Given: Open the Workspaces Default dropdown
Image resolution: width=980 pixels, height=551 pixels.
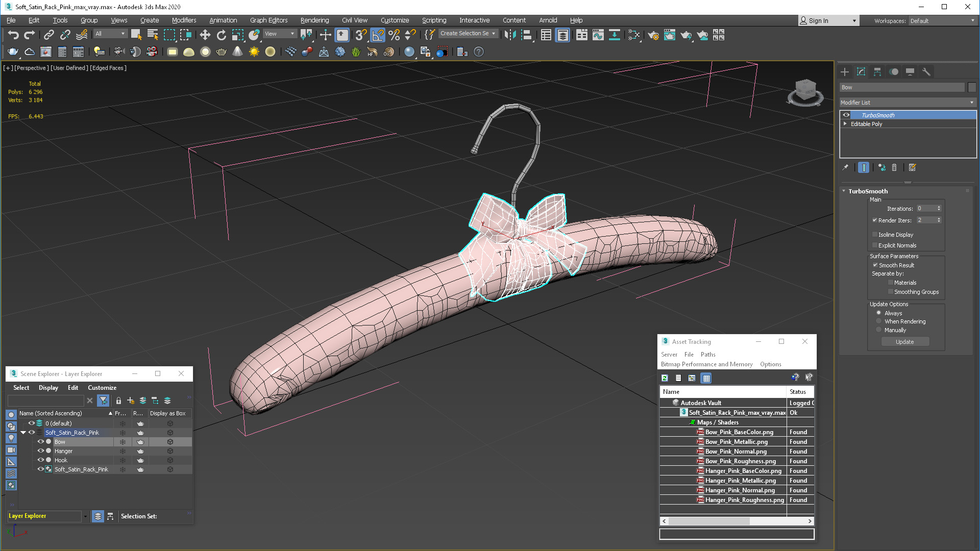Looking at the screenshot, I should pyautogui.click(x=942, y=21).
